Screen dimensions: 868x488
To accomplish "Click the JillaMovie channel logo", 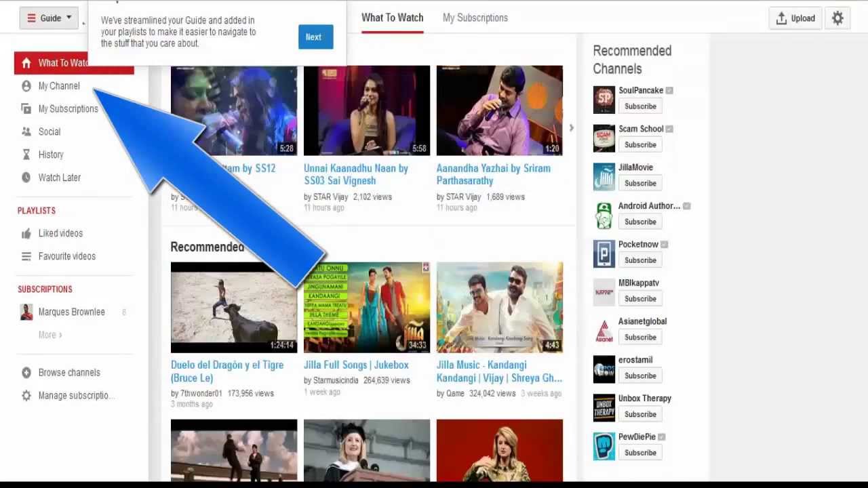I will coord(604,177).
